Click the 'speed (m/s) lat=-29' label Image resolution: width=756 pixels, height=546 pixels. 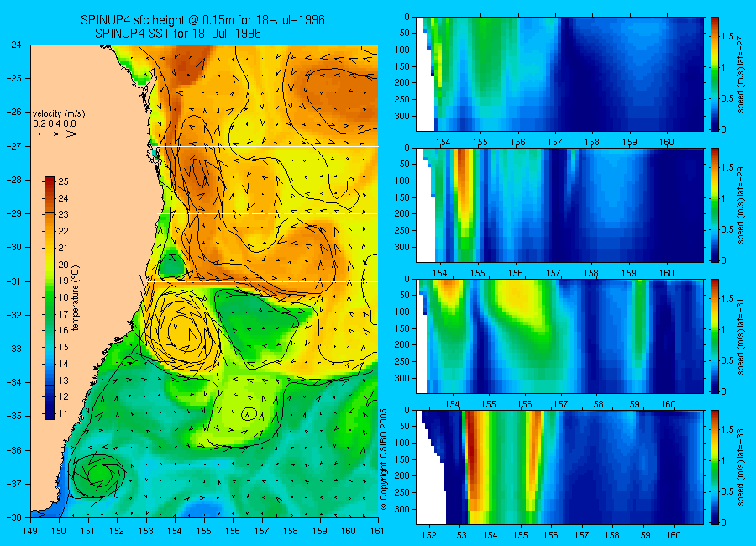pos(742,205)
